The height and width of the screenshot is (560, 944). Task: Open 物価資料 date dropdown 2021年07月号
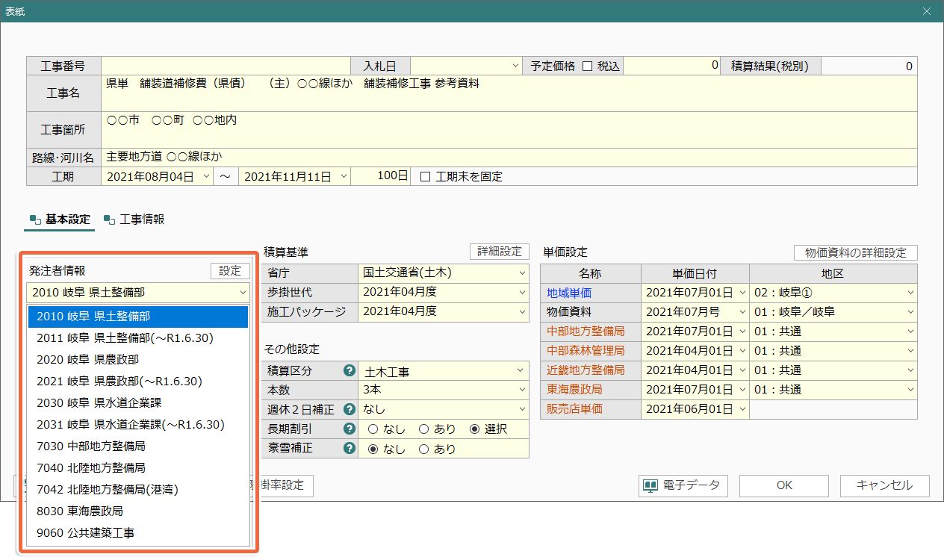(742, 312)
